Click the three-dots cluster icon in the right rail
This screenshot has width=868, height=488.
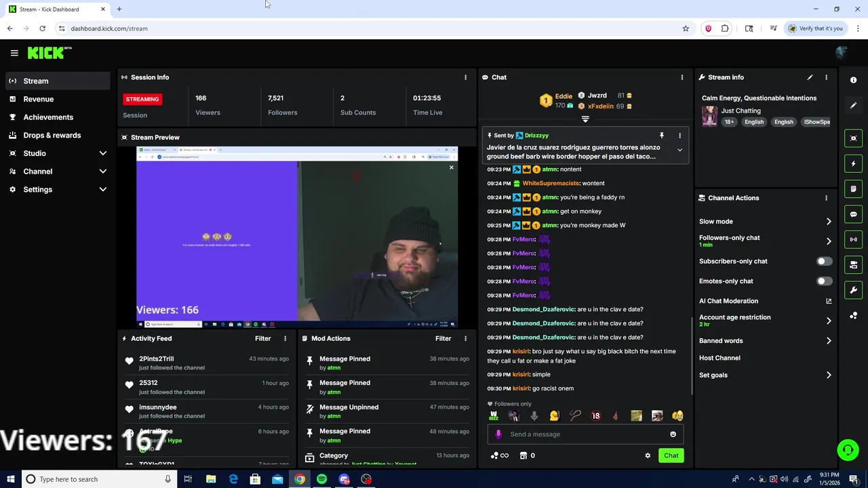click(x=853, y=315)
